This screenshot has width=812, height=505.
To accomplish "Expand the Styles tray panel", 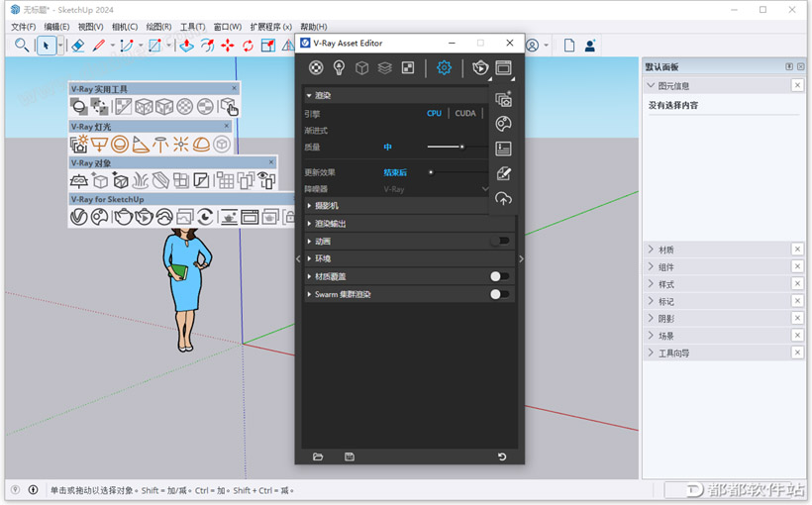I will [x=651, y=284].
